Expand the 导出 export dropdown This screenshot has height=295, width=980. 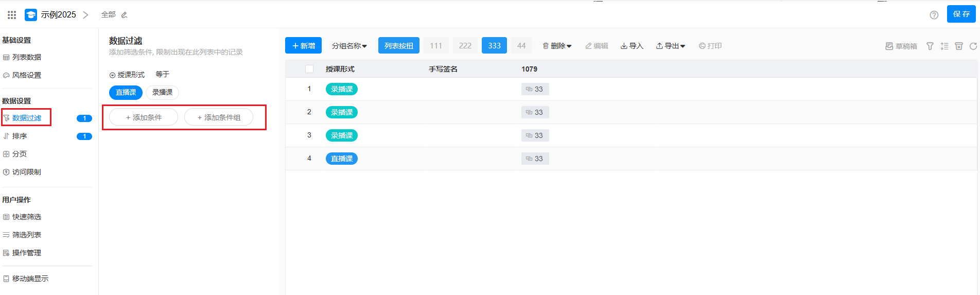671,46
